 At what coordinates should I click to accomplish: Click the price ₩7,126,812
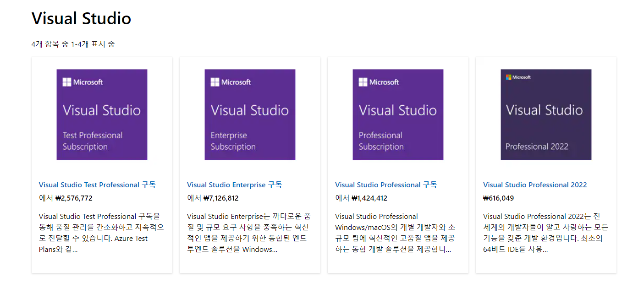[x=221, y=198]
